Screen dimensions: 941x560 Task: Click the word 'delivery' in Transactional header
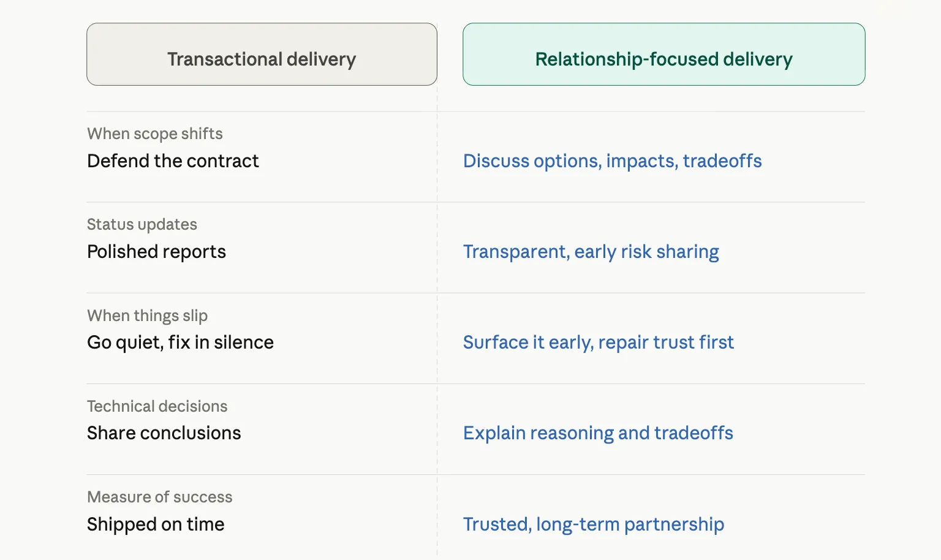[321, 59]
